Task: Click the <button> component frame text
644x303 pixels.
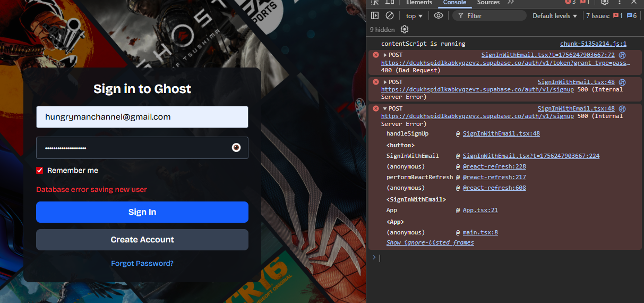Action: tap(400, 145)
